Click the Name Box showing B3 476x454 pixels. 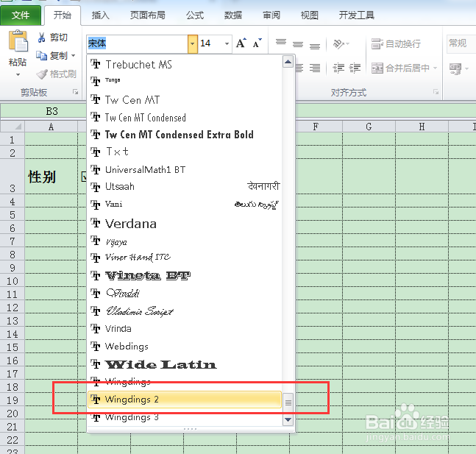point(43,111)
